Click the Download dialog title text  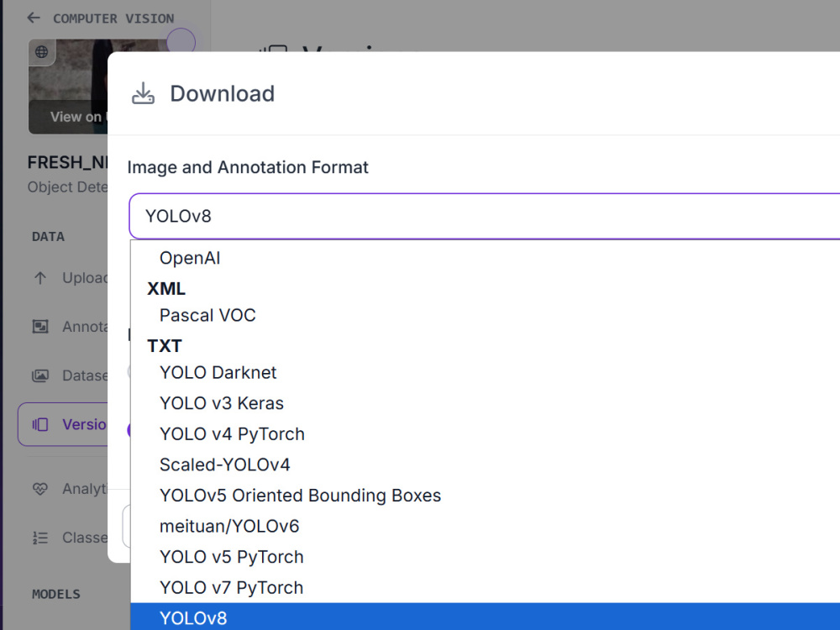223,94
